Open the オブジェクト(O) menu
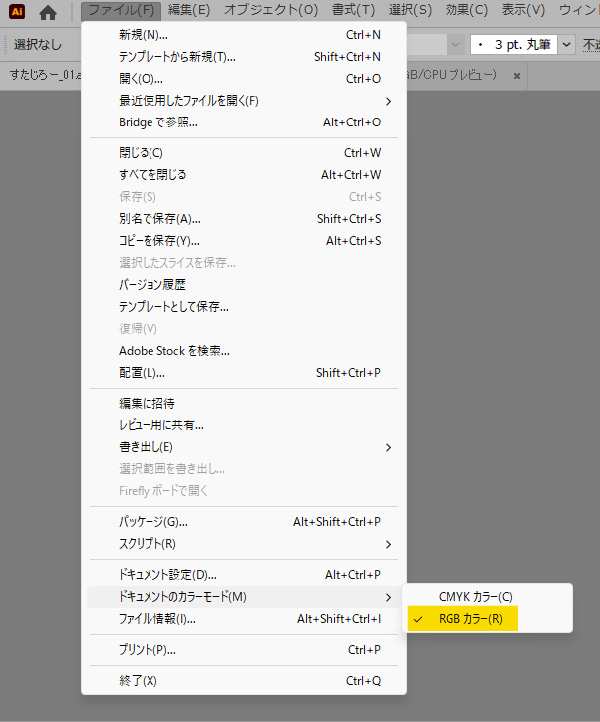Viewport: 600px width, 722px height. (x=271, y=10)
